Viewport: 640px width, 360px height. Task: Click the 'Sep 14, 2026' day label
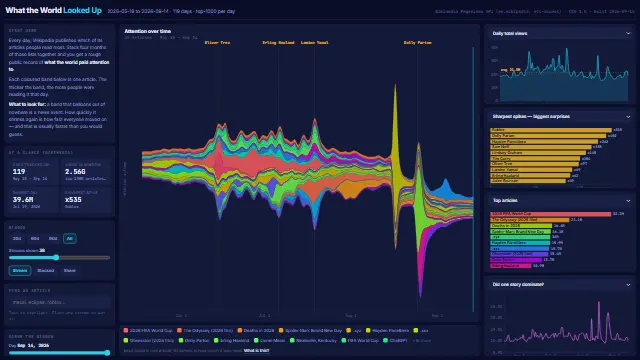click(33, 345)
